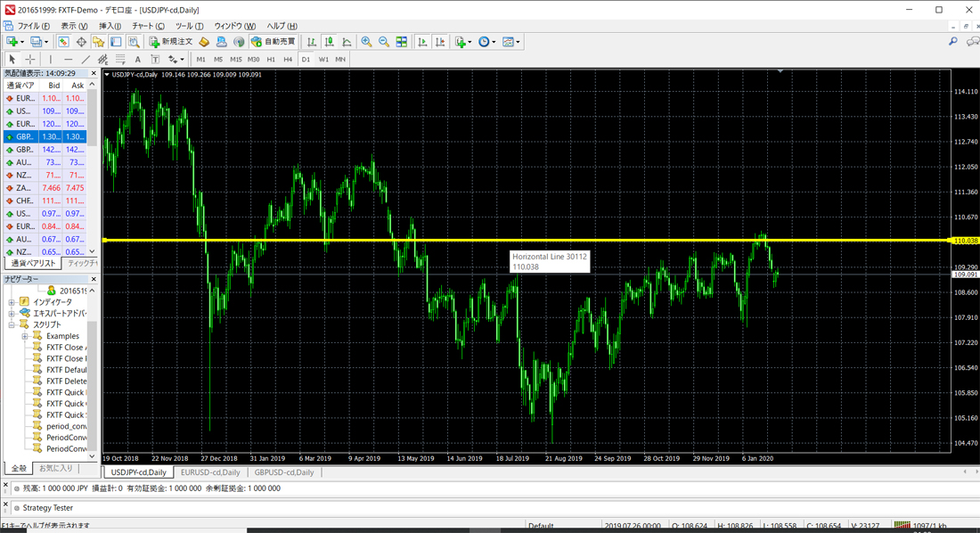This screenshot has width=980, height=533.
Task: Zoom out of the chart
Action: tap(384, 42)
